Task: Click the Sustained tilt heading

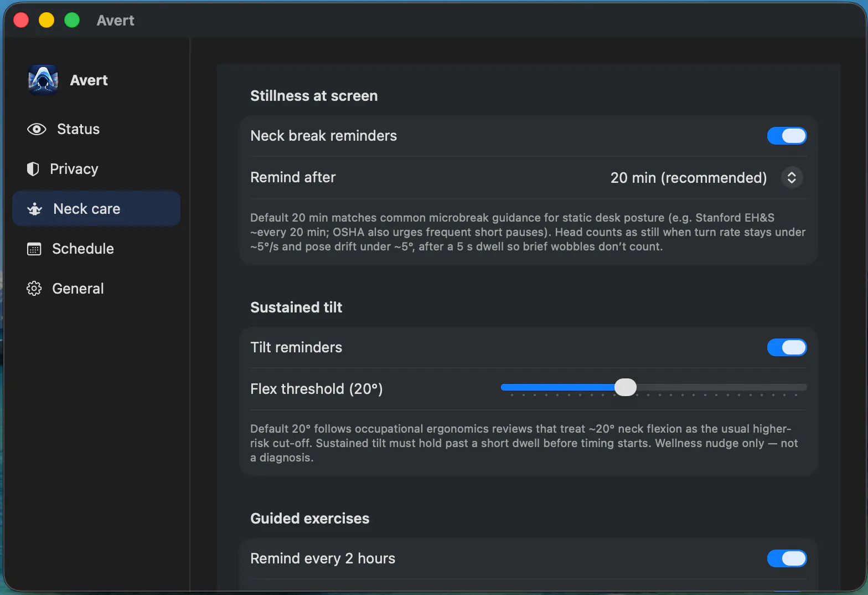Action: (x=296, y=307)
